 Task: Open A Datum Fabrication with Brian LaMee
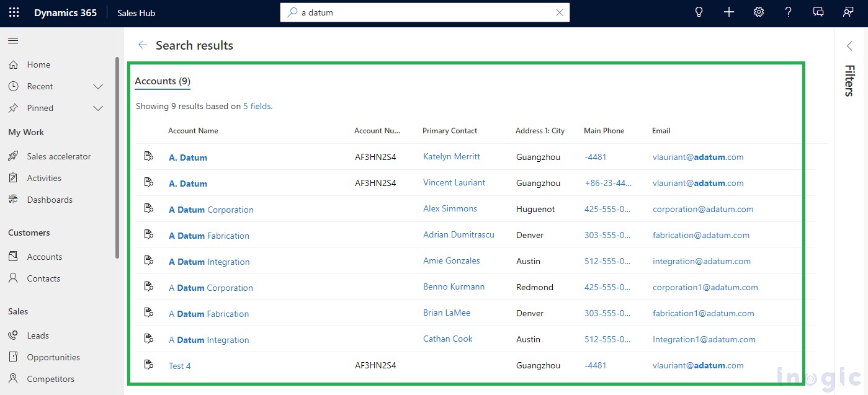209,314
